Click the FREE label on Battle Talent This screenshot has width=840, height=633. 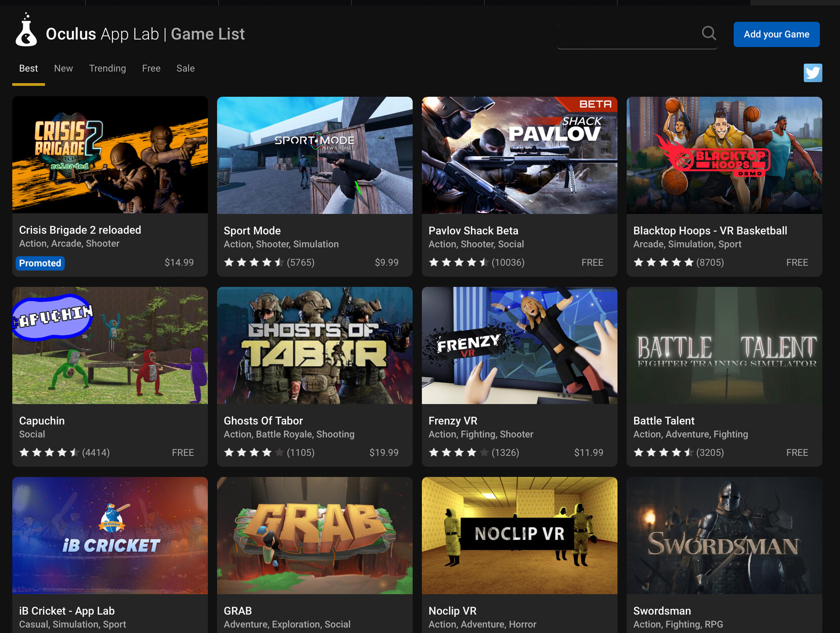tap(797, 452)
